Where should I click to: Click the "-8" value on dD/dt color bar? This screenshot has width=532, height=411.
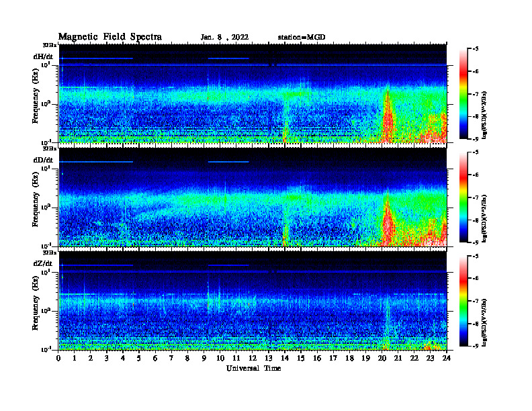pyautogui.click(x=476, y=220)
